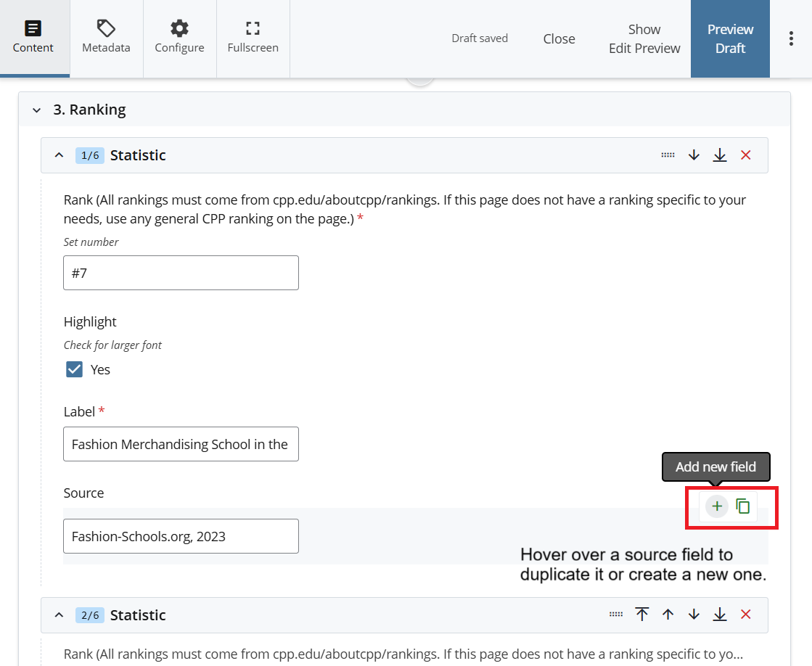Move Statistic 1/6 down one position
Viewport: 812px width, 666px height.
point(694,155)
